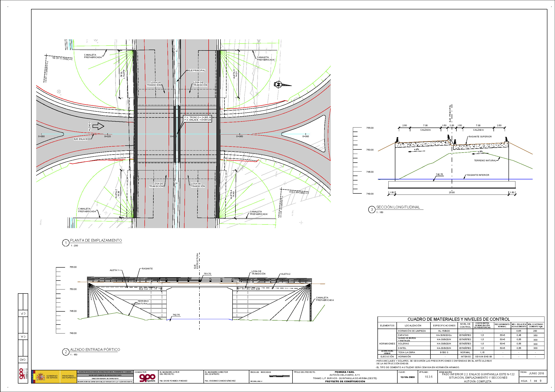555x392 pixels.
Task: Click the north arrow compass symbol
Action: pyautogui.click(x=278, y=84)
